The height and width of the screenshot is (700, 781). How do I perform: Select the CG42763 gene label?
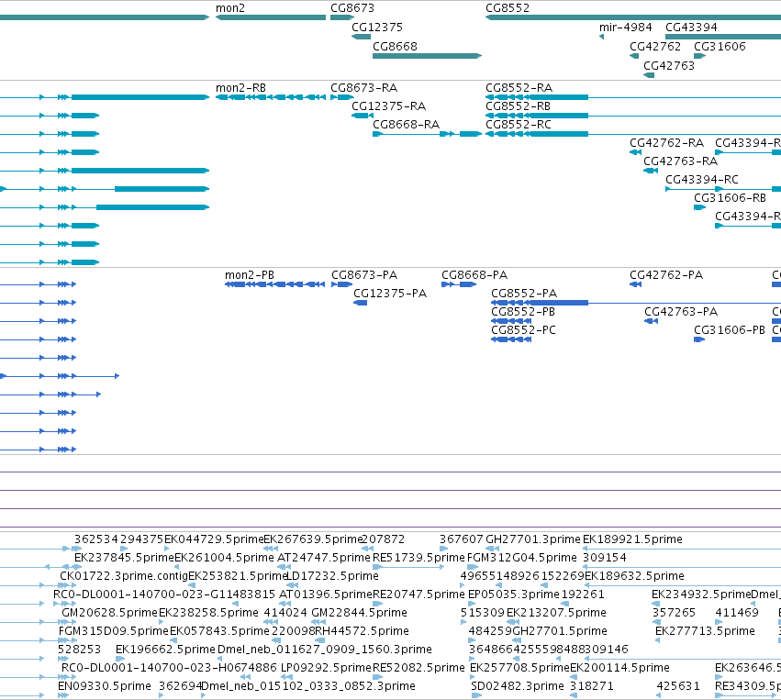point(669,66)
